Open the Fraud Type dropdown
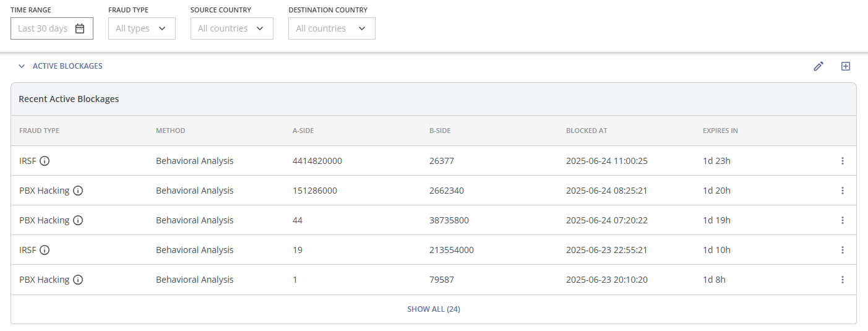This screenshot has height=331, width=868. pyautogui.click(x=142, y=28)
